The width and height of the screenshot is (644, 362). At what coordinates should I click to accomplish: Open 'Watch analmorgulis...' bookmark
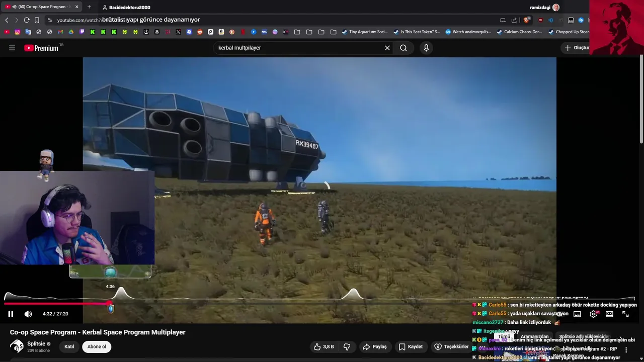click(x=468, y=32)
